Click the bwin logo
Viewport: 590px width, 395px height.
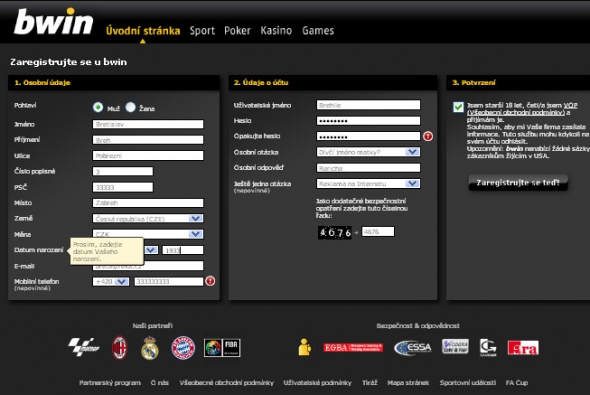pos(53,21)
